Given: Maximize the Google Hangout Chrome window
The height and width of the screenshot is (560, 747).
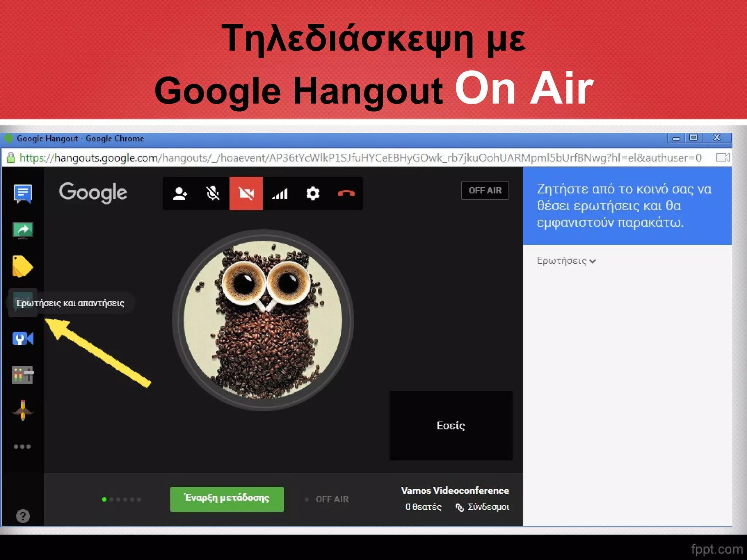Looking at the screenshot, I should tap(694, 138).
